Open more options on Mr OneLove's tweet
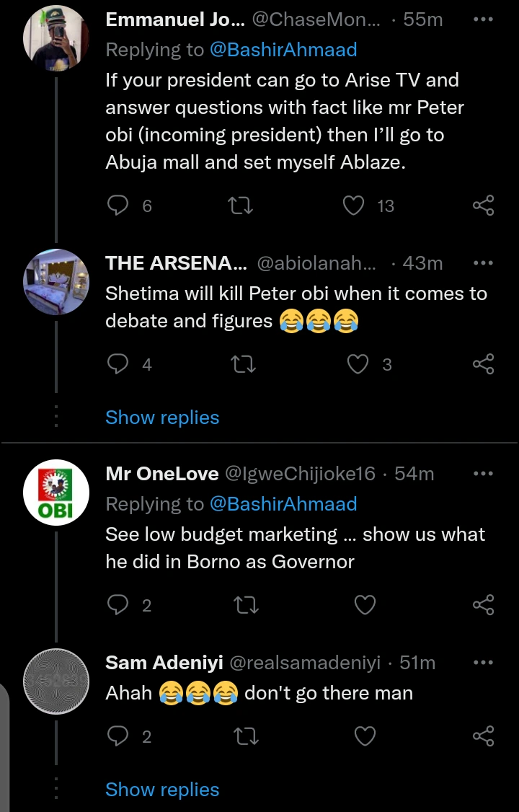The width and height of the screenshot is (519, 812). pyautogui.click(x=482, y=474)
